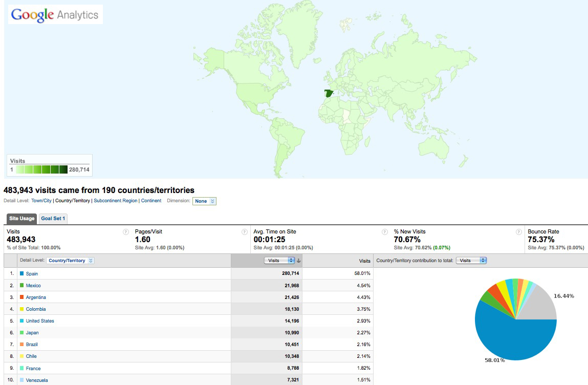The image size is (588, 385).
Task: Click the sort arrow beside Visits dropdown
Action: click(x=299, y=261)
